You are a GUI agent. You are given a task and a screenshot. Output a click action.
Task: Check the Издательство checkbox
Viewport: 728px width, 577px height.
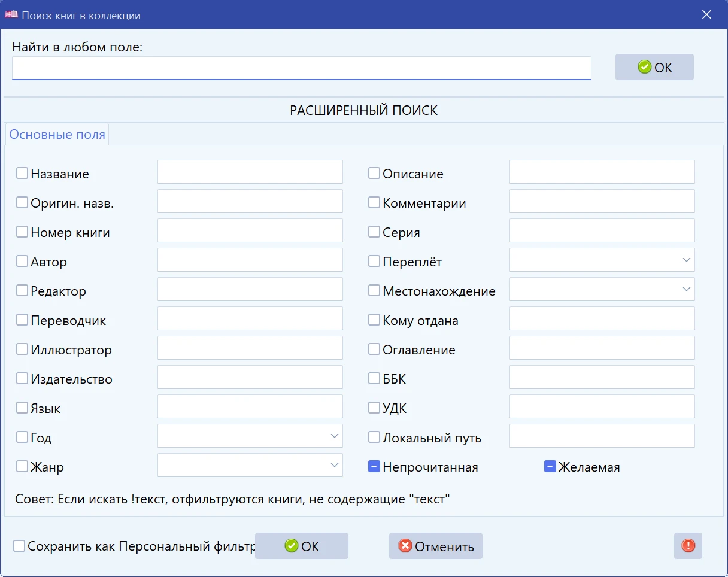tap(22, 379)
